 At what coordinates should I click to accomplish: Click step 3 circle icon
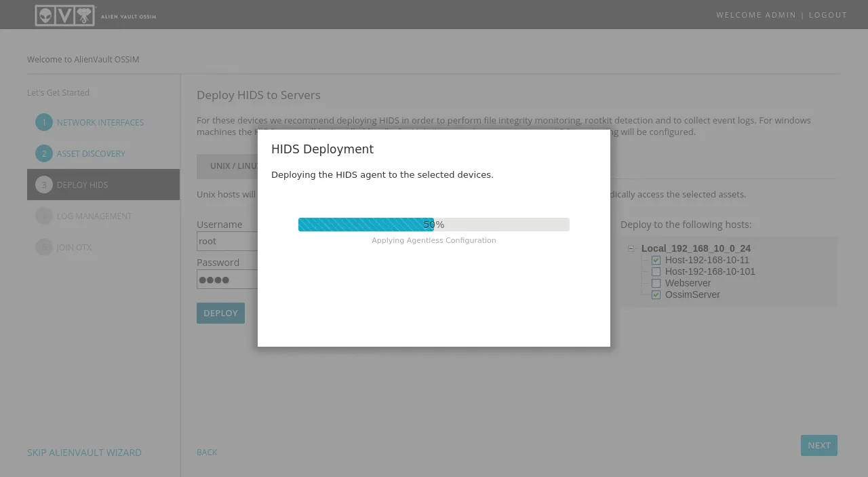[44, 185]
